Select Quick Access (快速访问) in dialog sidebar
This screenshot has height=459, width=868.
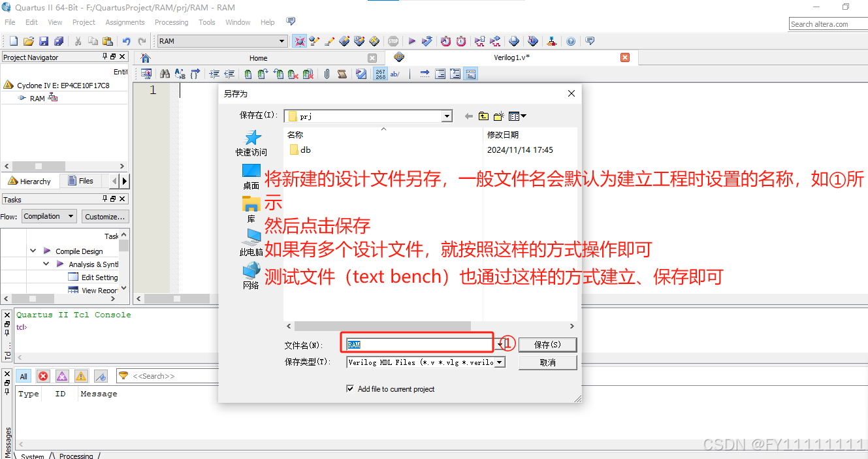coord(251,143)
